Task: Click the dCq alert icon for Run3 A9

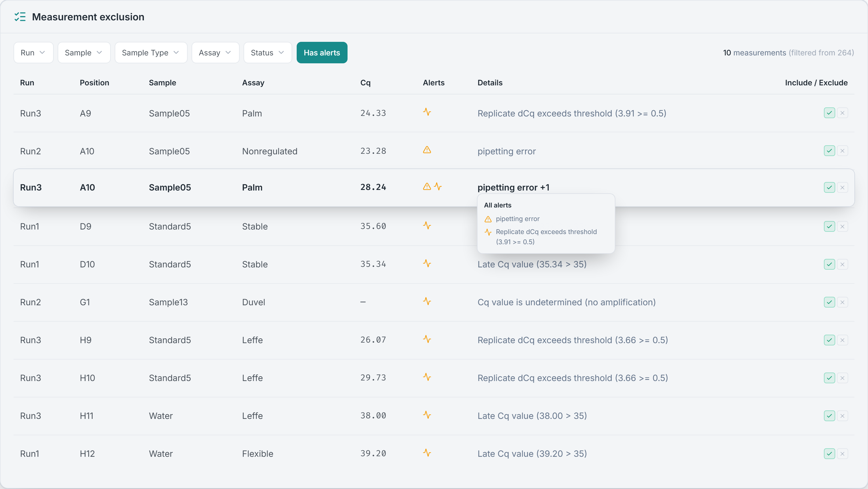Action: tap(427, 112)
